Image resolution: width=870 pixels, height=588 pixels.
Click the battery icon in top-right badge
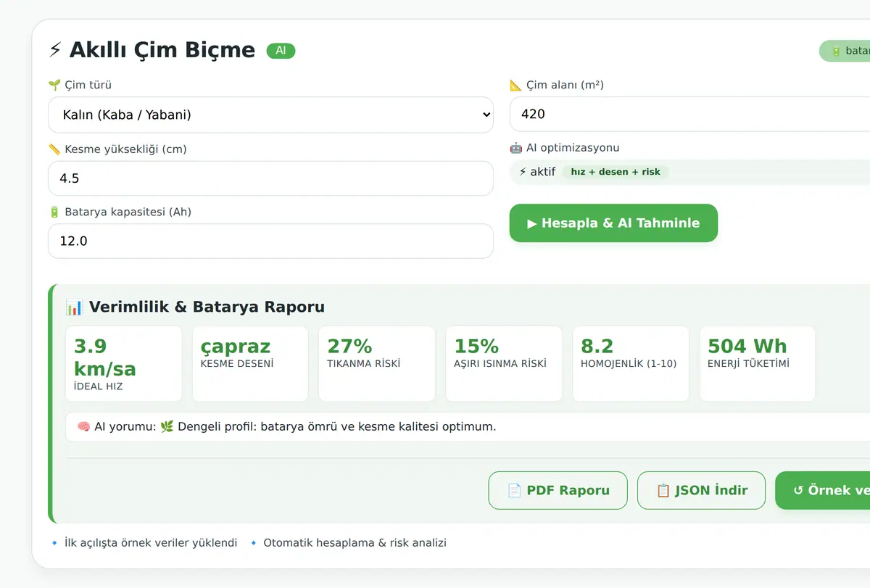[836, 51]
